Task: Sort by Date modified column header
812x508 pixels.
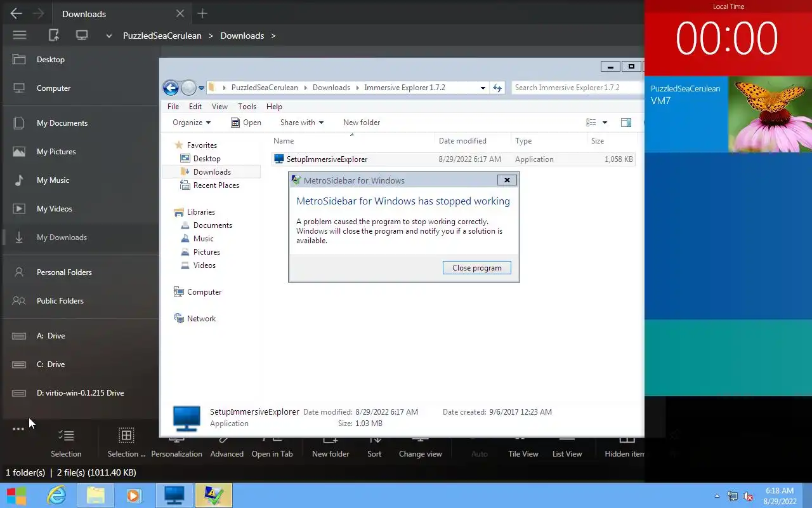Action: [x=473, y=140]
